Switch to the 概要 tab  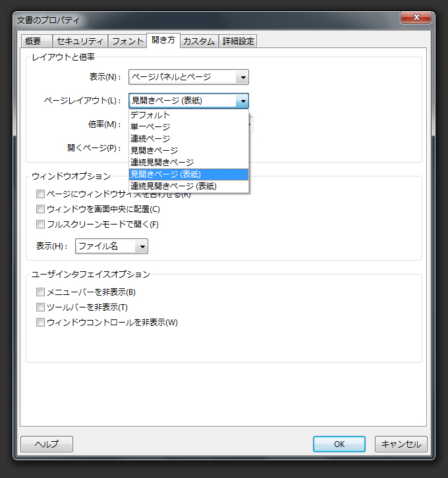click(x=37, y=41)
